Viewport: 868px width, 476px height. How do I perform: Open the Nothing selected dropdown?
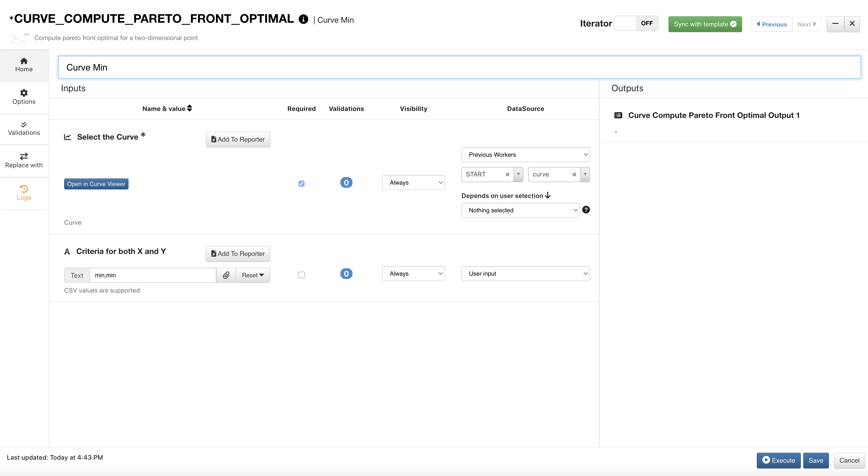click(520, 210)
